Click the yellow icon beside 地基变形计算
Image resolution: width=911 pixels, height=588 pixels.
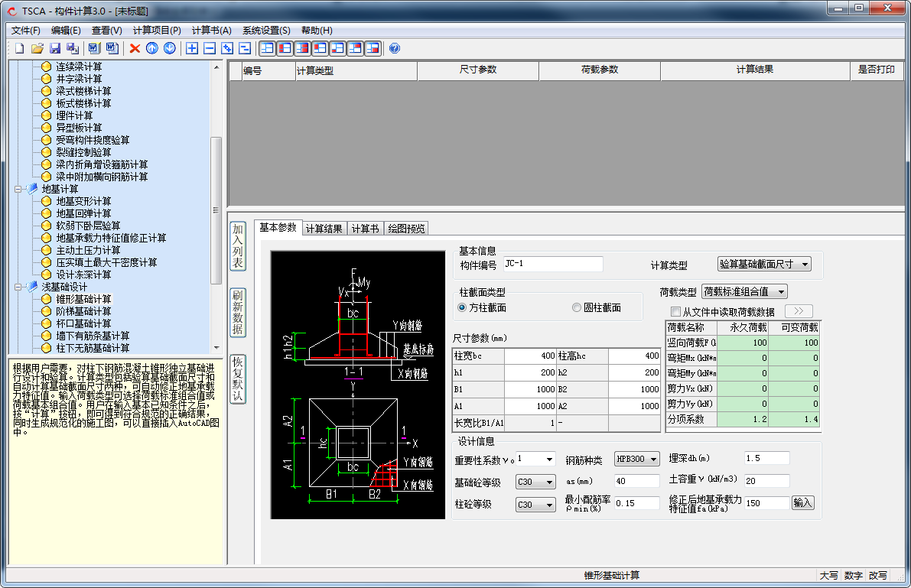47,201
